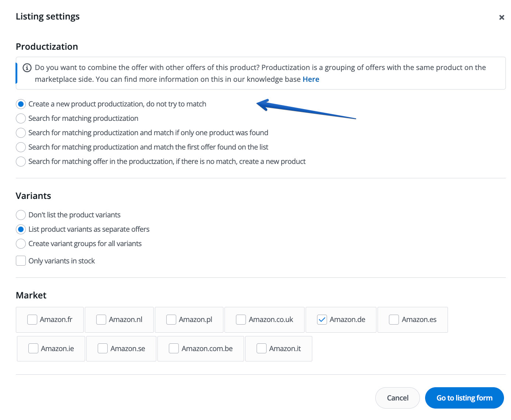Open the knowledge base Here link
This screenshot has width=511, height=420.
[311, 79]
